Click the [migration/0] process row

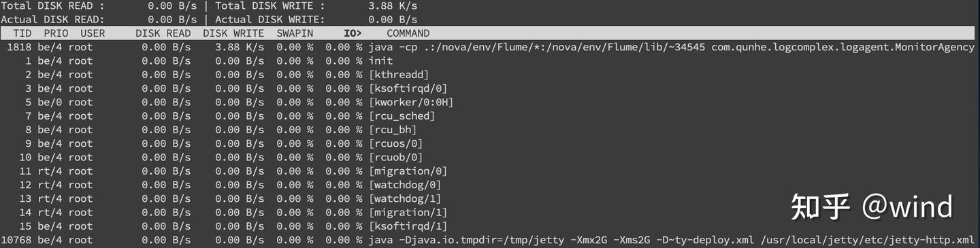coord(490,171)
